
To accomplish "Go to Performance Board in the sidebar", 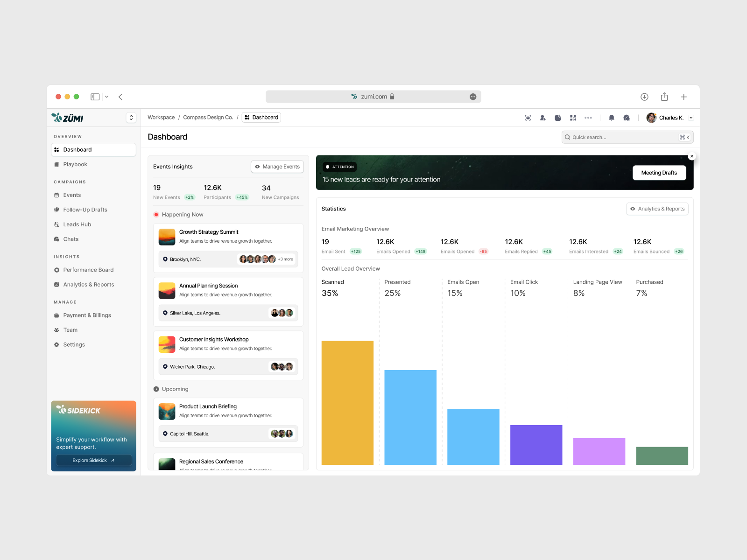I will pyautogui.click(x=88, y=270).
